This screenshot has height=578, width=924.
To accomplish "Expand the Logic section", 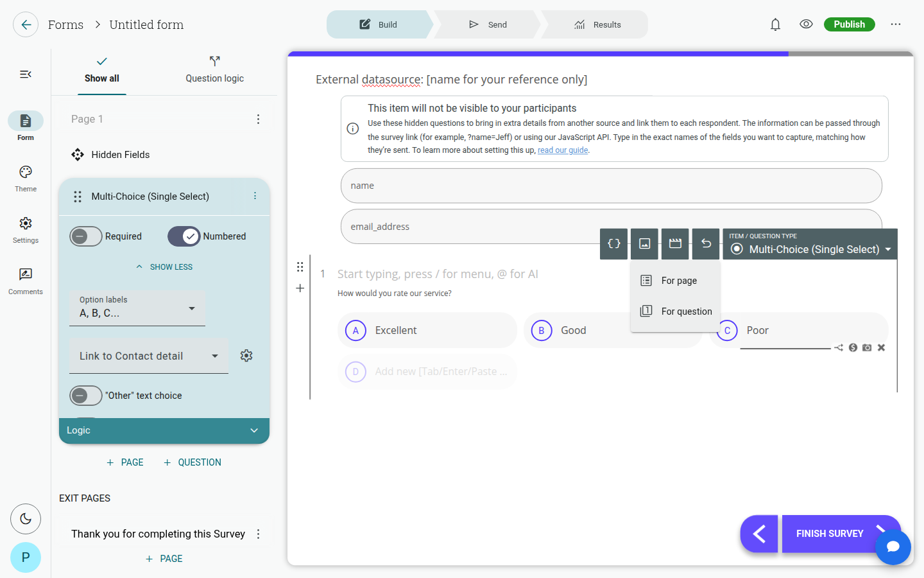I will pyautogui.click(x=164, y=430).
